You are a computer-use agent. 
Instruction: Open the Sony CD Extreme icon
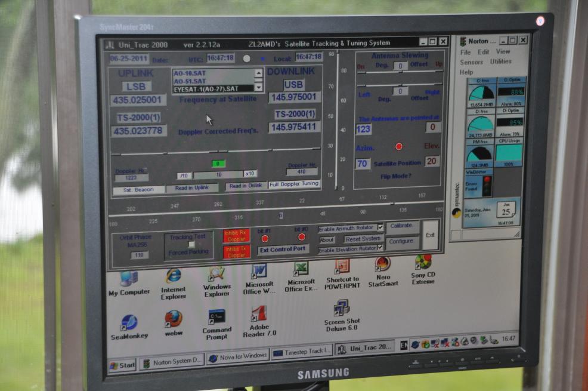[x=423, y=270]
